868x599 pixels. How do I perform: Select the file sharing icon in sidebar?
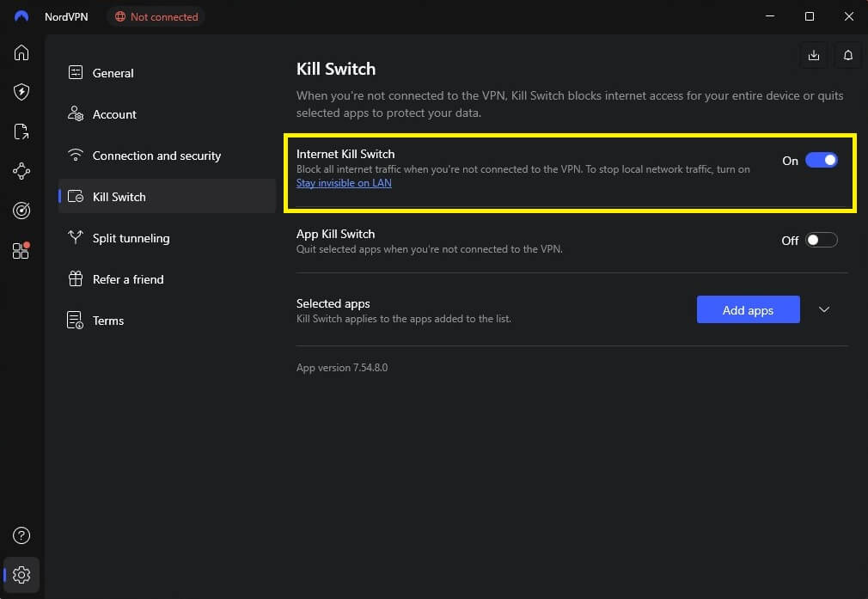click(x=21, y=131)
